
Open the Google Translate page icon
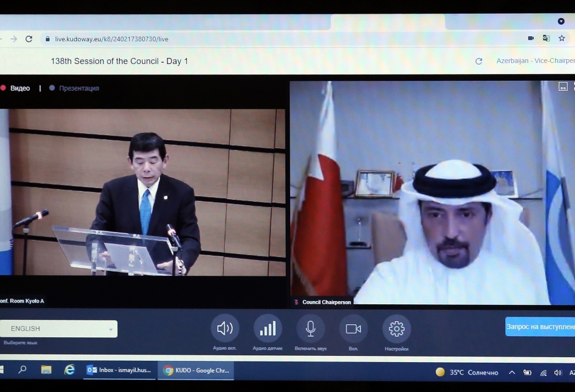coord(546,38)
